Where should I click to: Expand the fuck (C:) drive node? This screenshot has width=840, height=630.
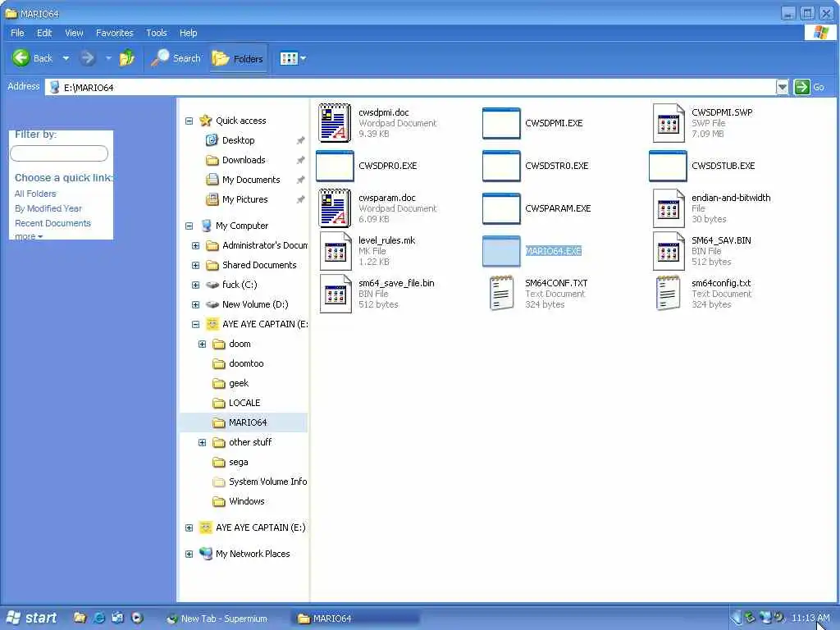click(195, 285)
